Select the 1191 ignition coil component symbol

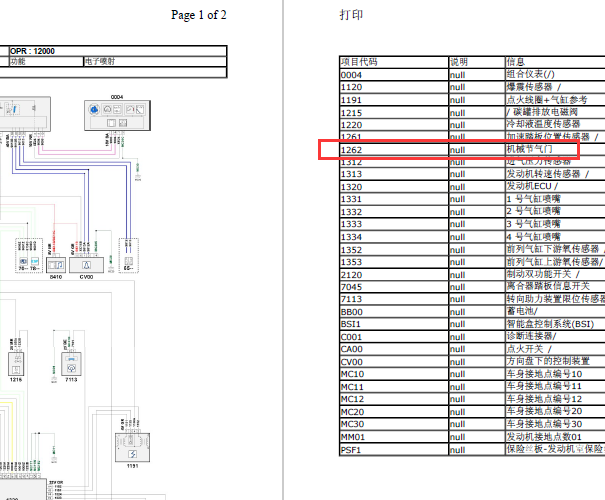tap(133, 450)
